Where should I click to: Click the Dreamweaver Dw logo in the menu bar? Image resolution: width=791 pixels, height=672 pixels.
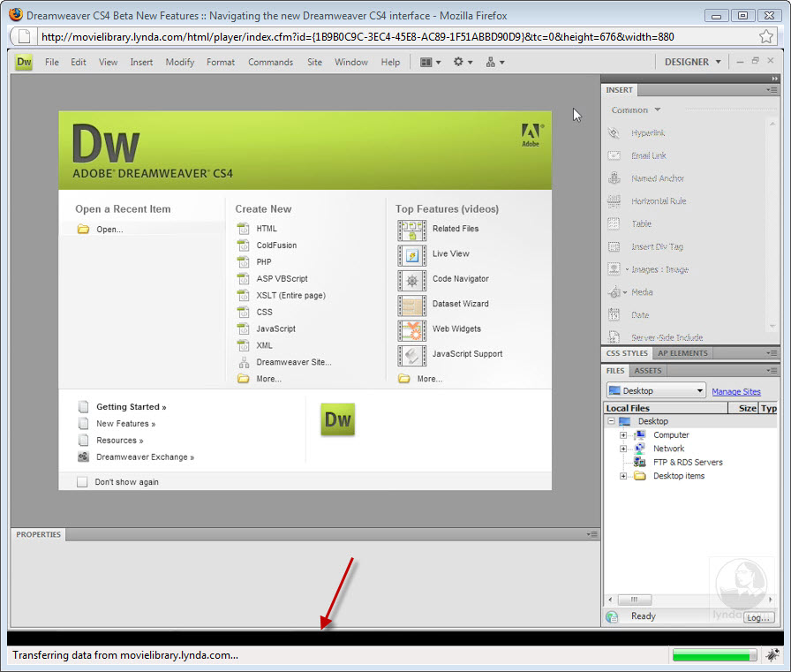click(24, 62)
